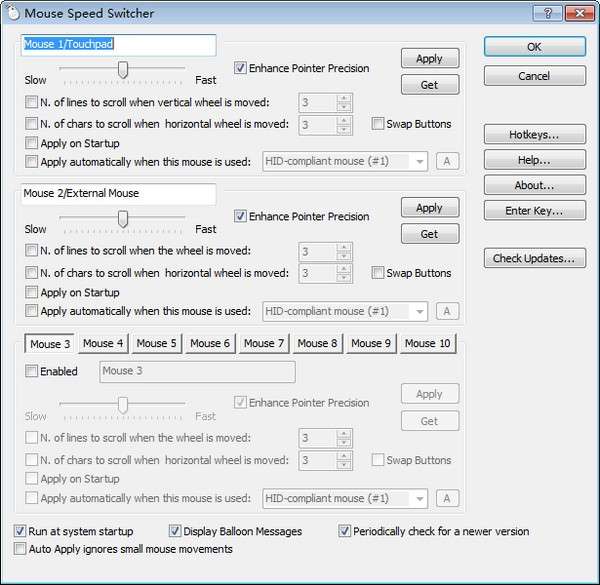This screenshot has height=585, width=600.
Task: Open the Hotkeys... dialog
Action: tap(534, 134)
